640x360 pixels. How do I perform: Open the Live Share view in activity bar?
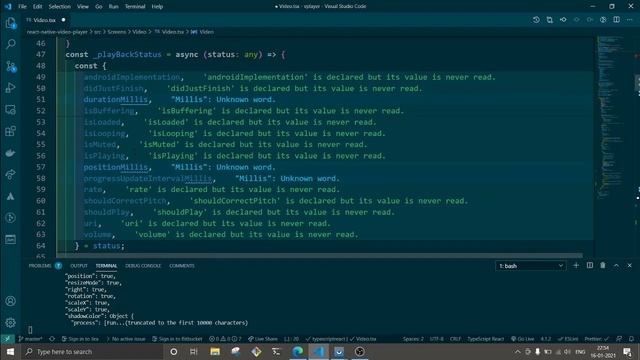(11, 174)
